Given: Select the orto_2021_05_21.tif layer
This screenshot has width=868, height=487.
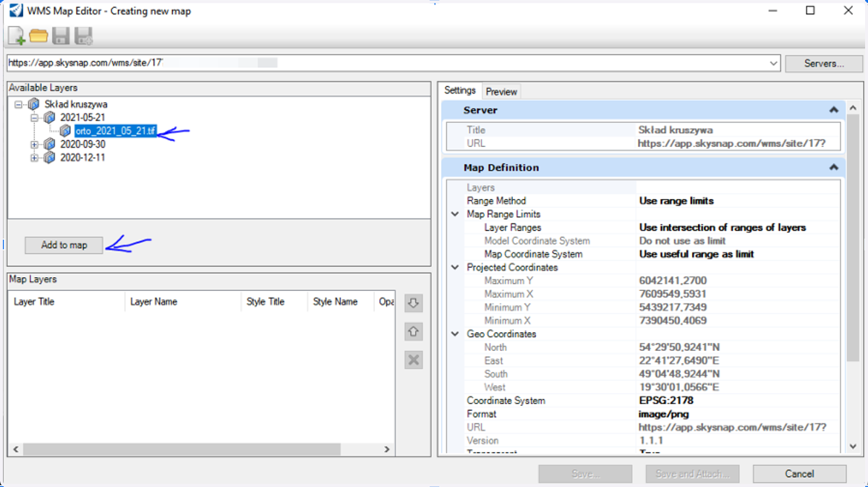Looking at the screenshot, I should (115, 131).
